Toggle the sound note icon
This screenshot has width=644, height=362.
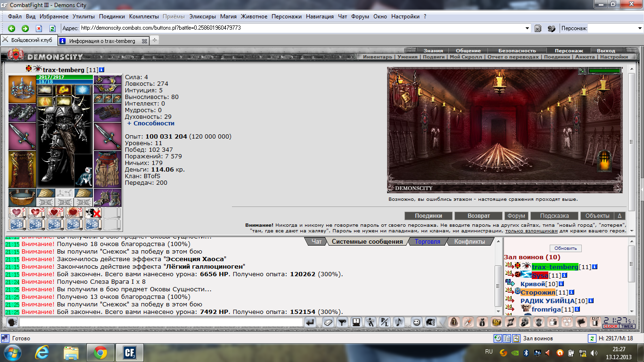(399, 322)
